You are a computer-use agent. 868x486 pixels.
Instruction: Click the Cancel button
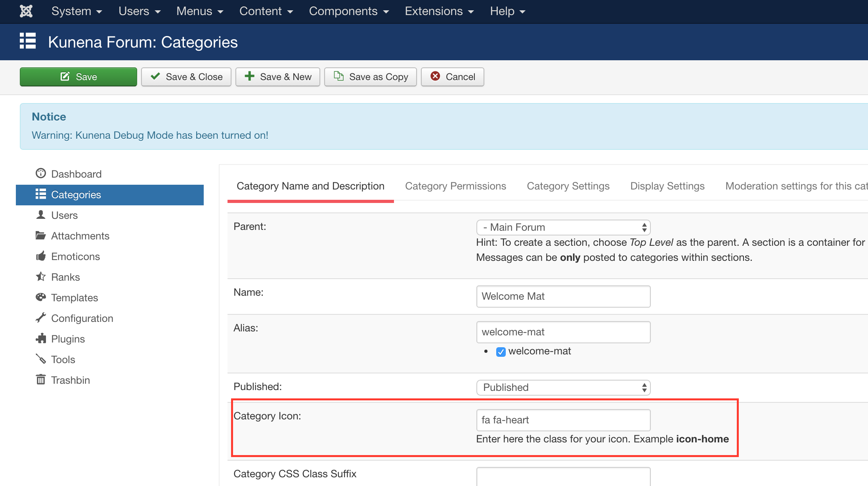pos(452,77)
